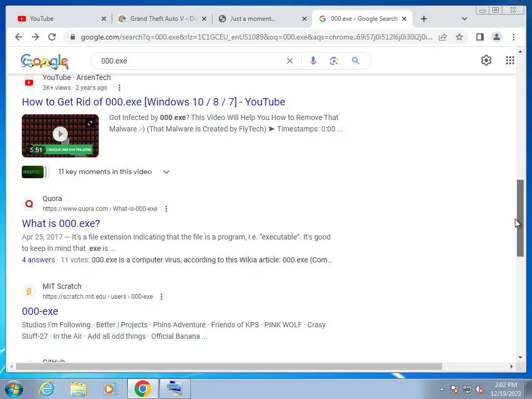Select the 000.exe Google Search tab

pos(362,19)
